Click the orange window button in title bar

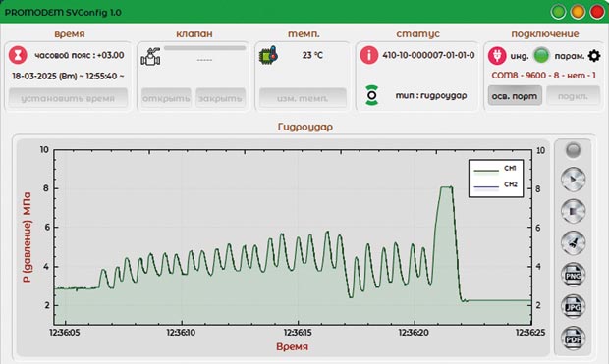click(x=578, y=12)
